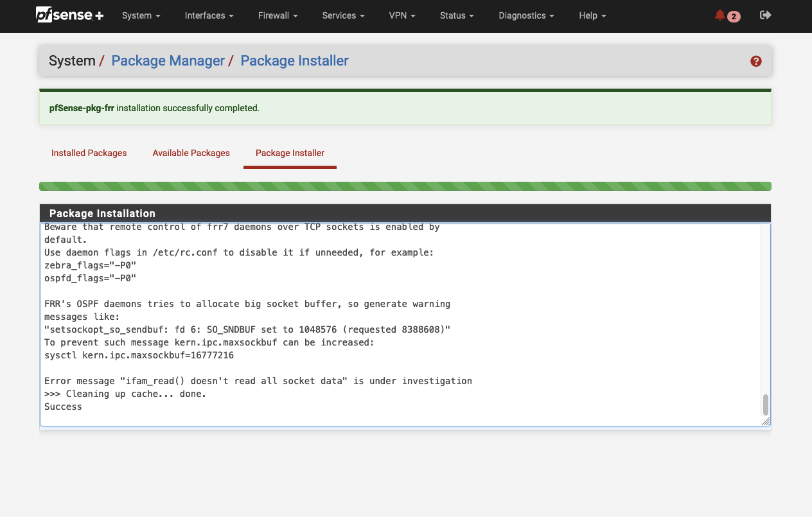Click the green installation progress bar
812x517 pixels.
[405, 186]
